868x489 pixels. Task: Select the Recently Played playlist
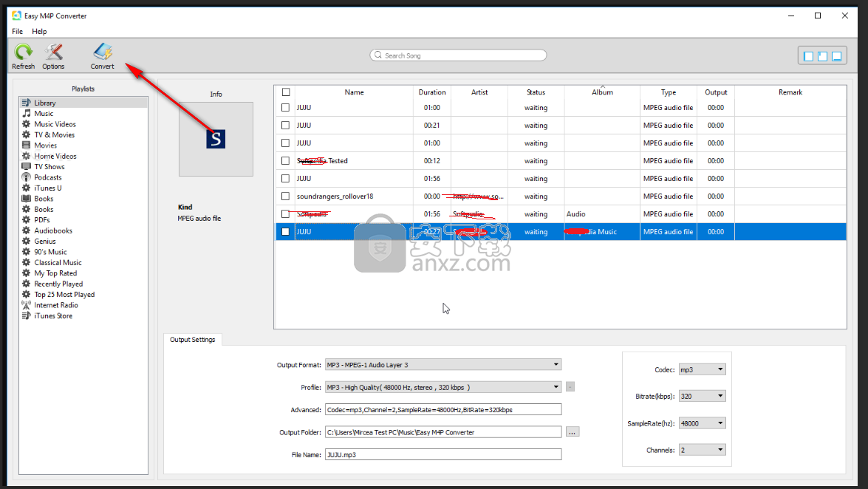coord(58,284)
